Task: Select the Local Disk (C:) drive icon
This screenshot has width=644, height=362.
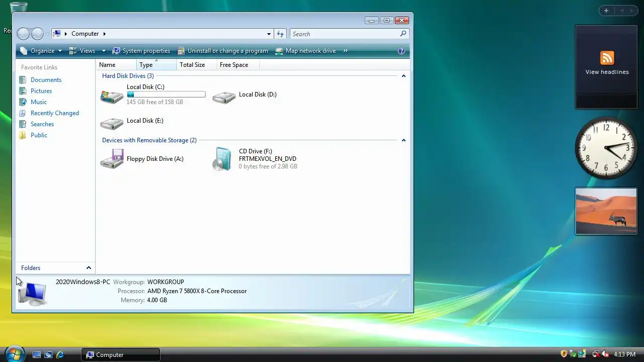Action: click(112, 97)
